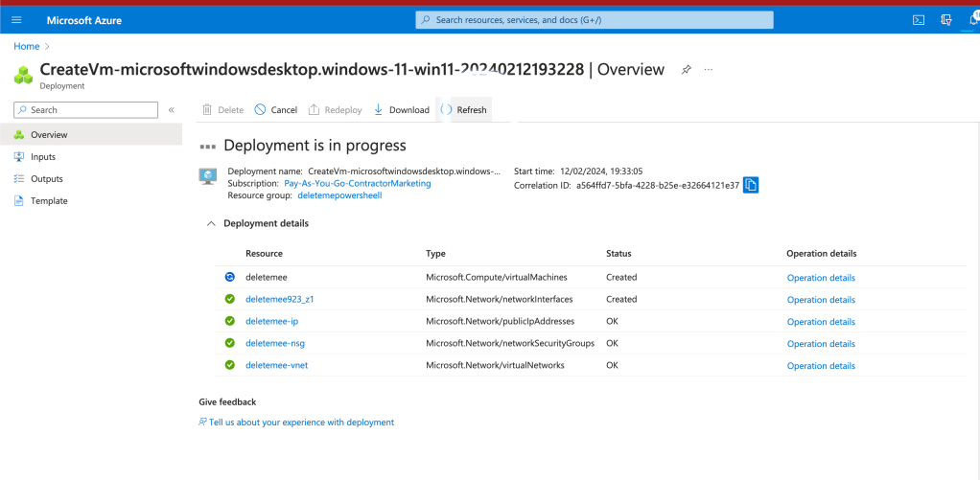Click the Status column header
Viewport: 980px width, 480px height.
coord(618,254)
